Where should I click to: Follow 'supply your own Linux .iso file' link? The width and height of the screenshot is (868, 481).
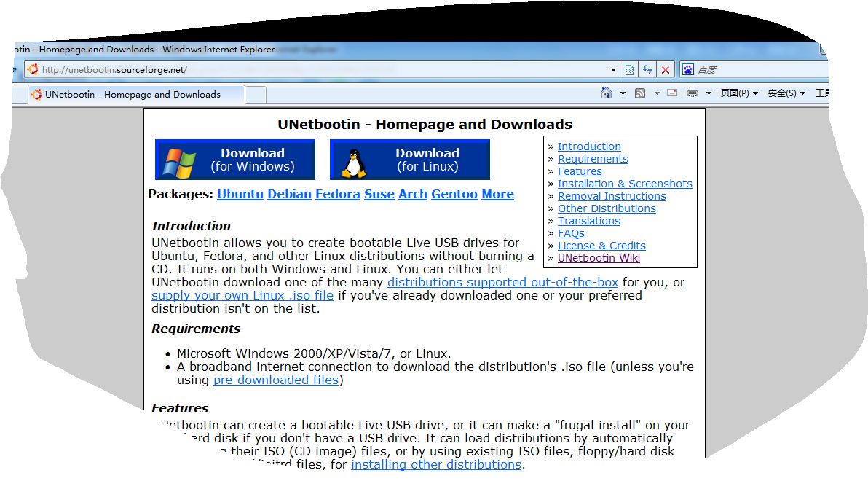(x=242, y=295)
